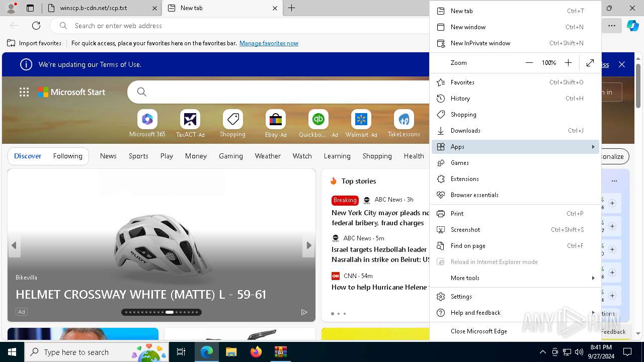Expand the More tools submenu
Viewport: 644px width, 362px height.
[515, 278]
